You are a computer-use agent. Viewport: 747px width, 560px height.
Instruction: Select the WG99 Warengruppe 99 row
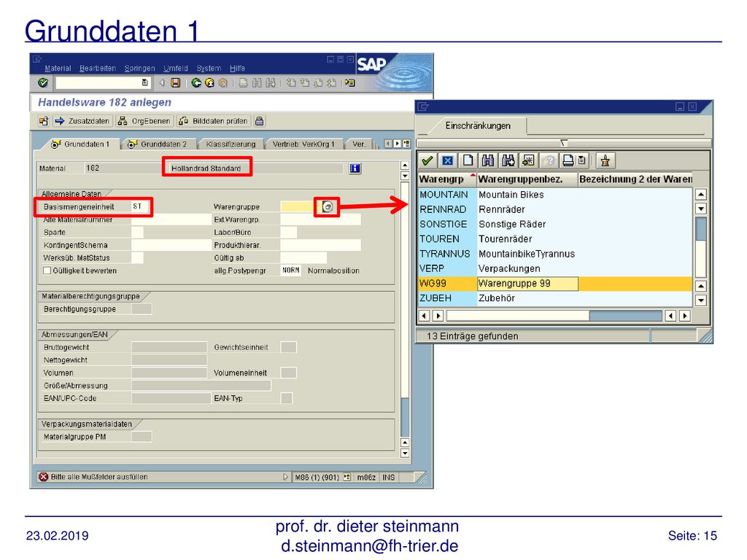click(x=555, y=284)
